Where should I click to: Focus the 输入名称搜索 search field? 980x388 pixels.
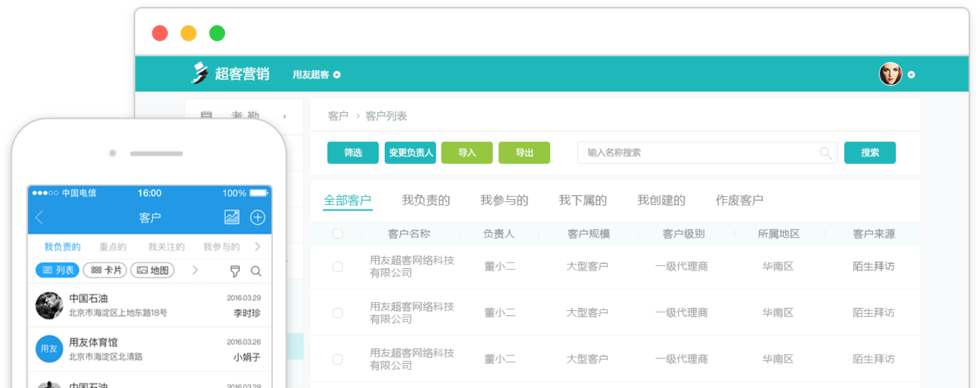click(707, 152)
